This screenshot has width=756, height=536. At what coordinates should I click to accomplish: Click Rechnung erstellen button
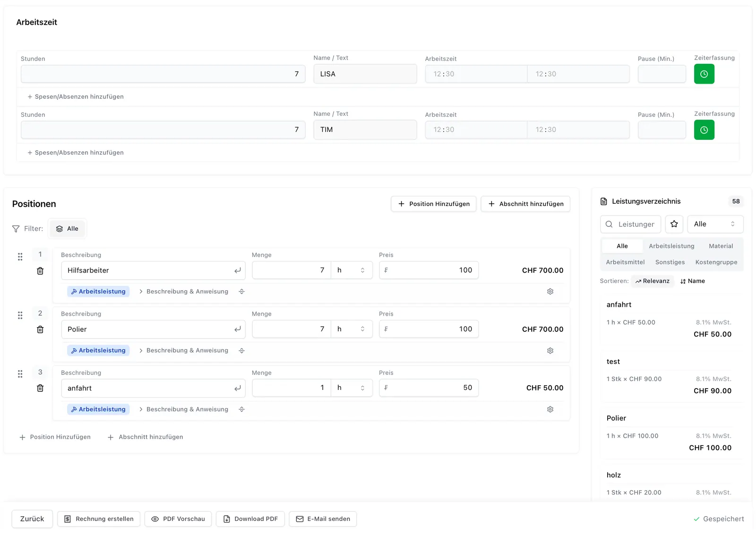click(x=99, y=519)
